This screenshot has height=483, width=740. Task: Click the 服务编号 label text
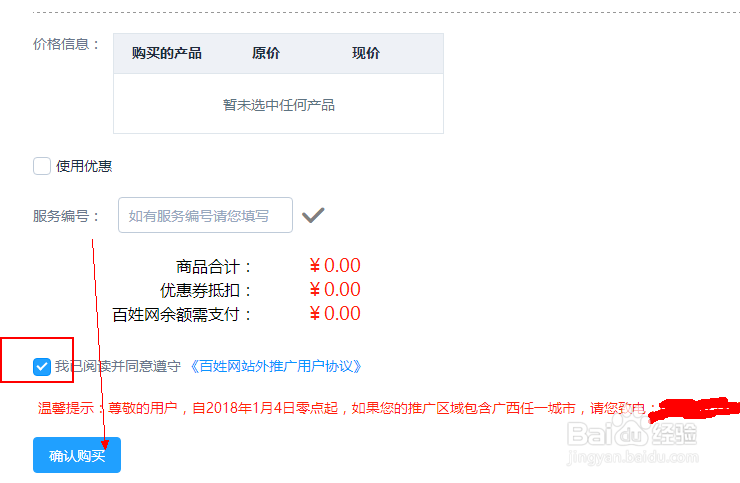click(x=67, y=215)
